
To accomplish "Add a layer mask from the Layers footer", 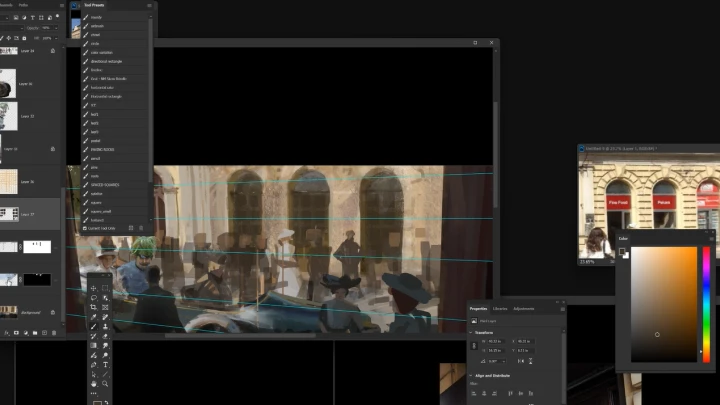I will tap(16, 333).
